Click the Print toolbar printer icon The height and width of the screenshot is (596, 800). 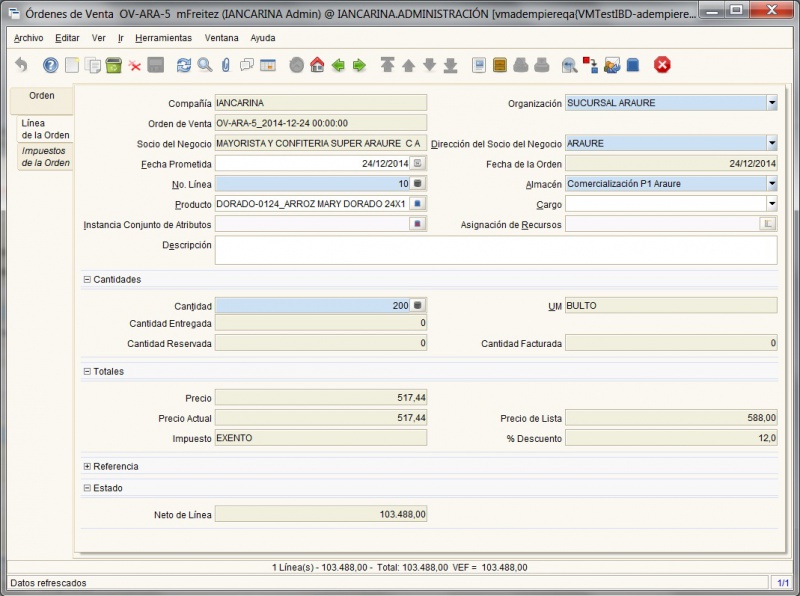pos(542,65)
